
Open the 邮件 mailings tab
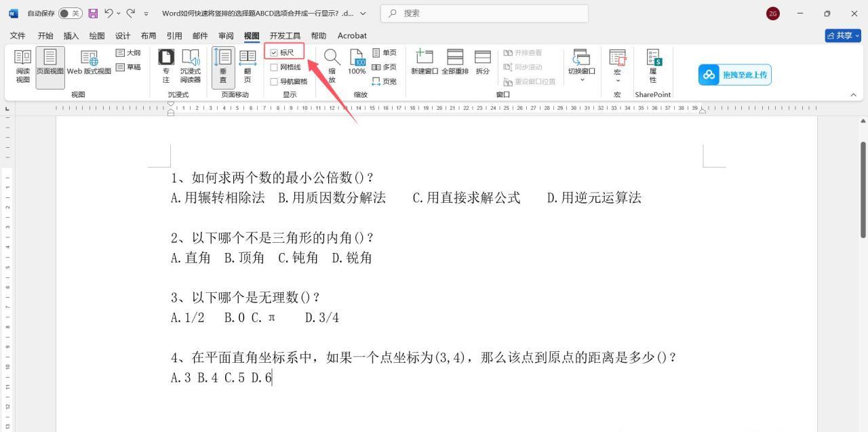coord(200,35)
